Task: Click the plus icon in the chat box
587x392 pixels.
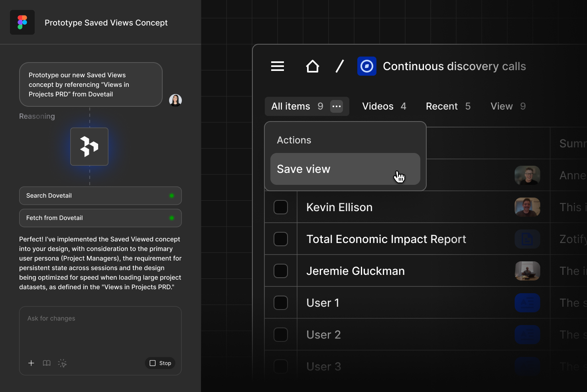Action: coord(31,363)
